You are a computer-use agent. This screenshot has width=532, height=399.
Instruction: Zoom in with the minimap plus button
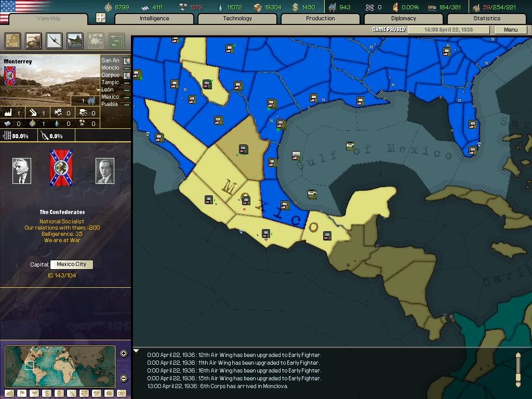click(x=124, y=353)
